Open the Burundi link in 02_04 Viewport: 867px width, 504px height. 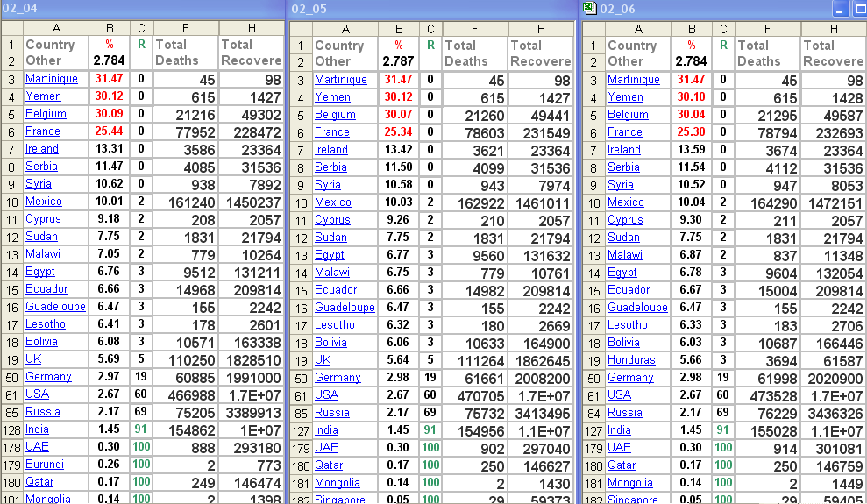44,465
